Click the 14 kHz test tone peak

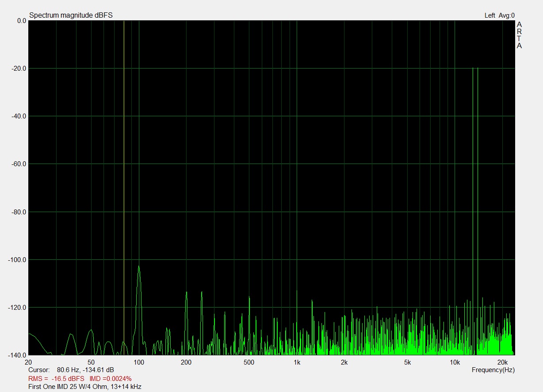pyautogui.click(x=478, y=69)
